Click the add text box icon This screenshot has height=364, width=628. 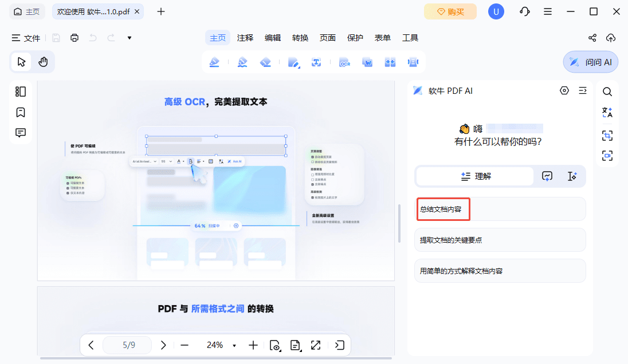[316, 62]
